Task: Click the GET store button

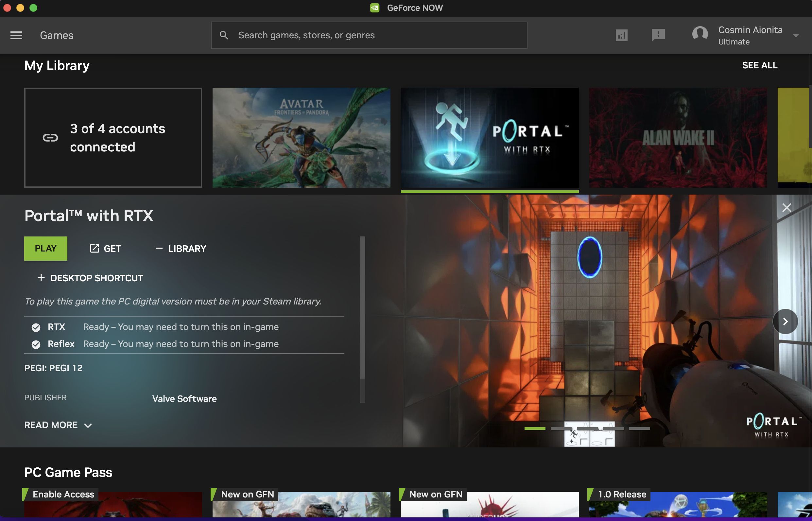Action: point(105,249)
